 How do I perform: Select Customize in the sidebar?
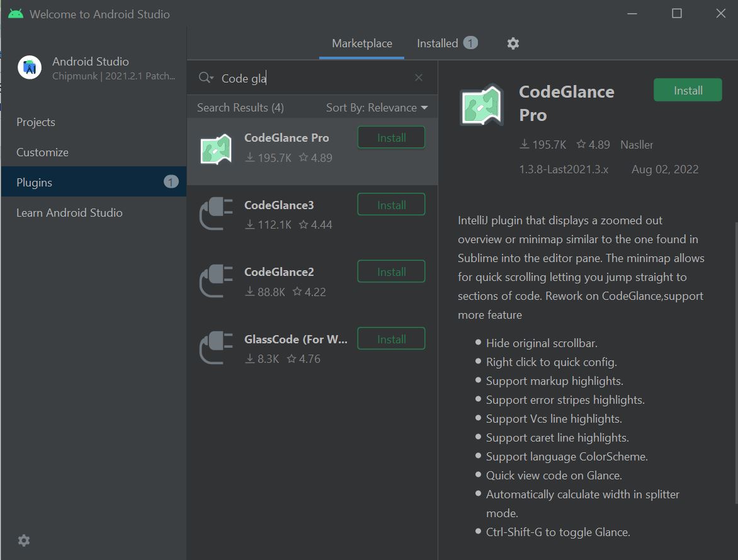pos(42,152)
